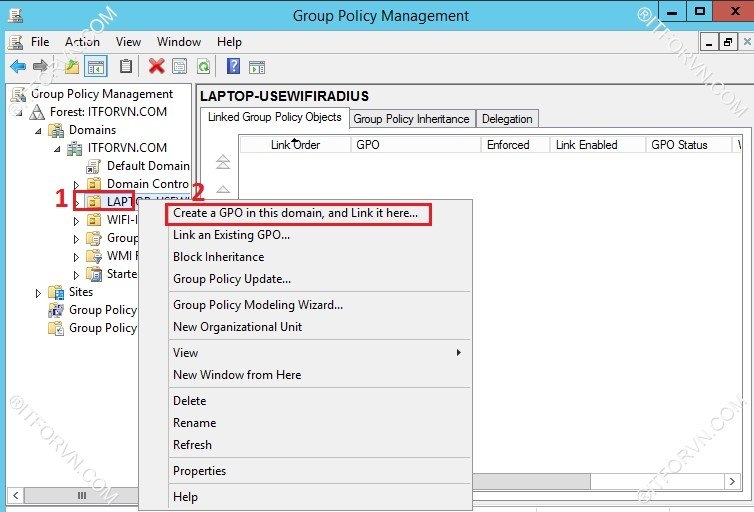Image resolution: width=754 pixels, height=512 pixels.
Task: Select 'Block Inheritance' from context menu
Action: (218, 257)
